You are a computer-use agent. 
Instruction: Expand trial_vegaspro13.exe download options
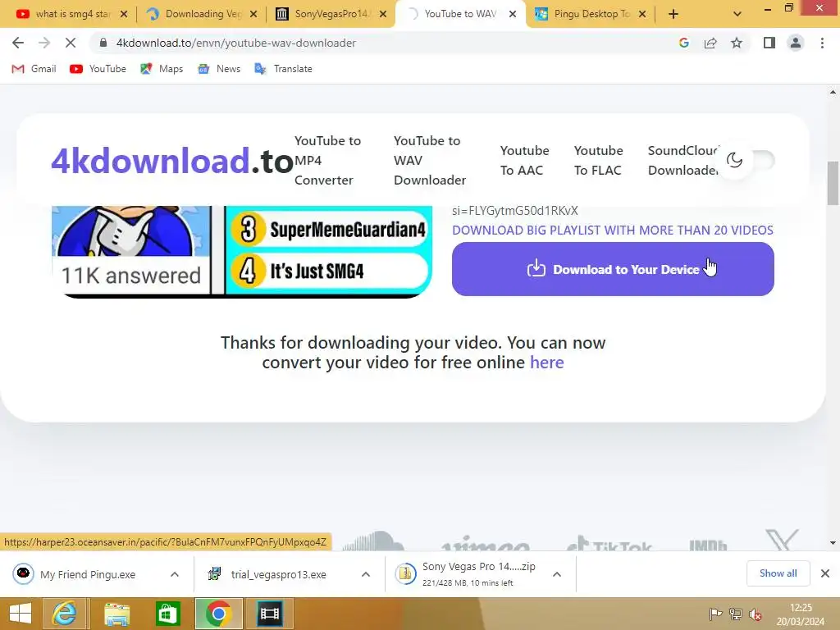366,574
